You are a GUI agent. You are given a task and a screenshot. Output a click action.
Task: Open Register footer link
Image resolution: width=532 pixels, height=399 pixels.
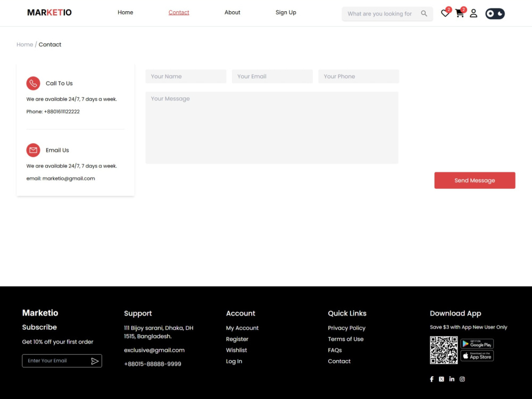[237, 339]
